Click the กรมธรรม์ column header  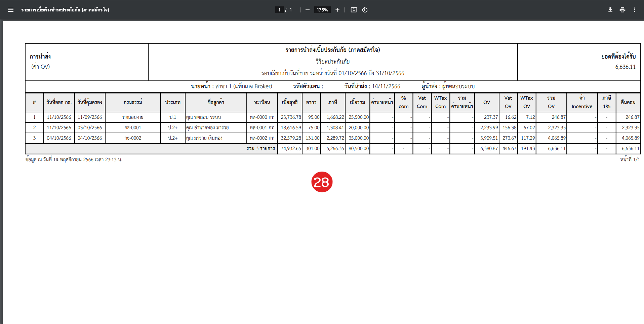(133, 102)
